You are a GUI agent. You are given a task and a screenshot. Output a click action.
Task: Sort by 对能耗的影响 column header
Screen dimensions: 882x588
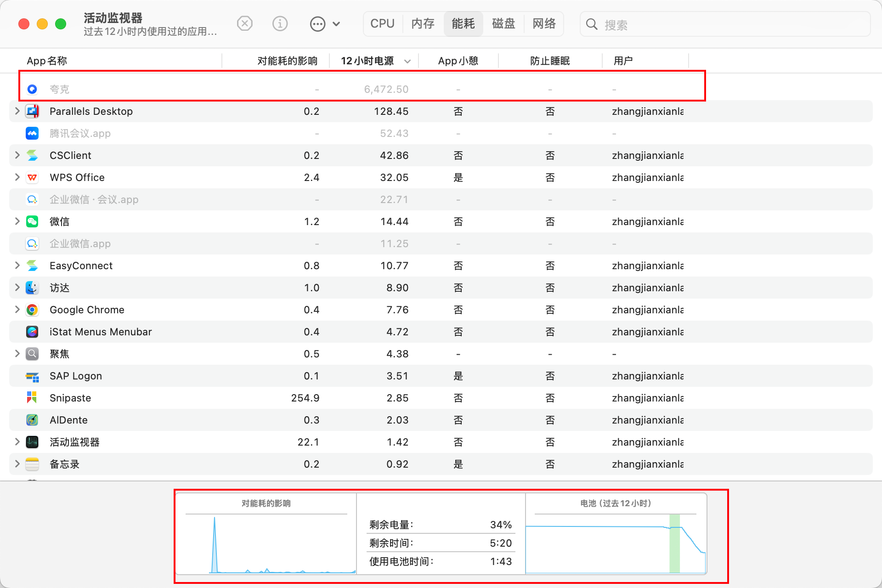287,61
